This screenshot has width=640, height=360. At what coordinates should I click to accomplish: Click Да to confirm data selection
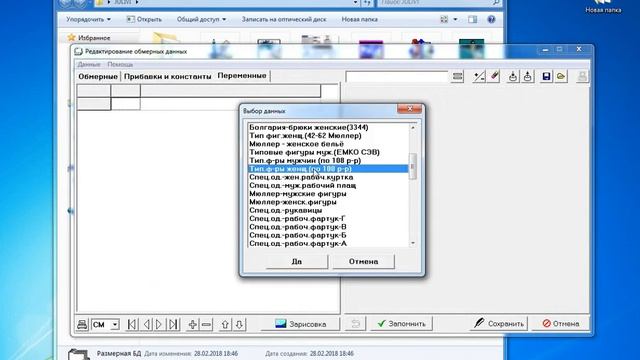(297, 261)
